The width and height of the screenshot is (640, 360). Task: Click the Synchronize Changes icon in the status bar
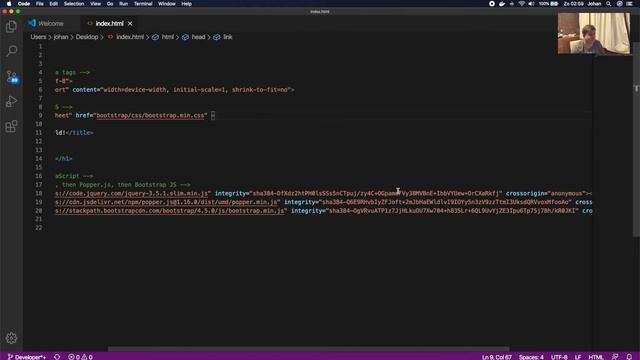pyautogui.click(x=57, y=357)
